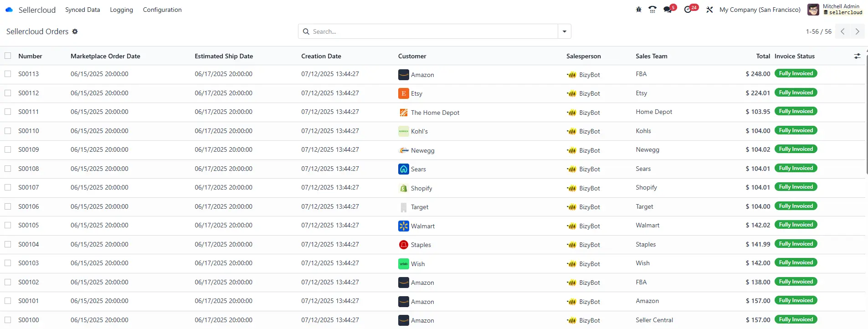Sort by the Salesperson column header
This screenshot has height=329, width=868.
(584, 56)
